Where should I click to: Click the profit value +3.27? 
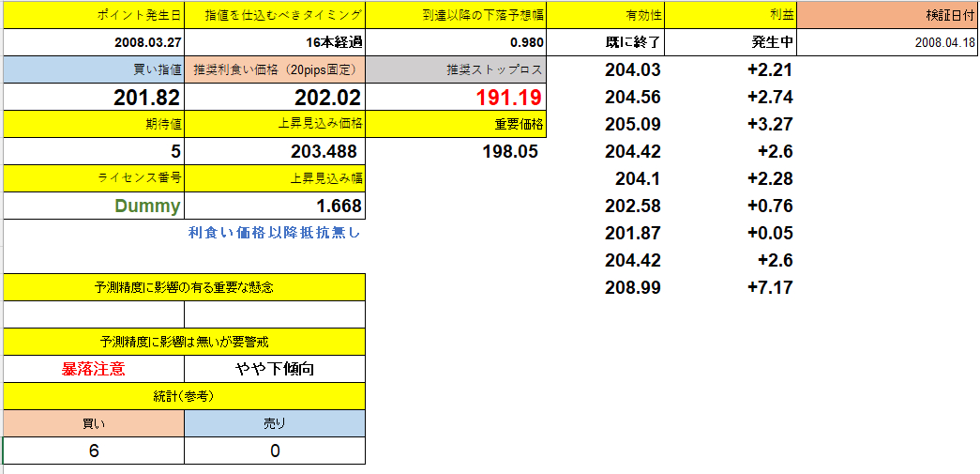[770, 124]
